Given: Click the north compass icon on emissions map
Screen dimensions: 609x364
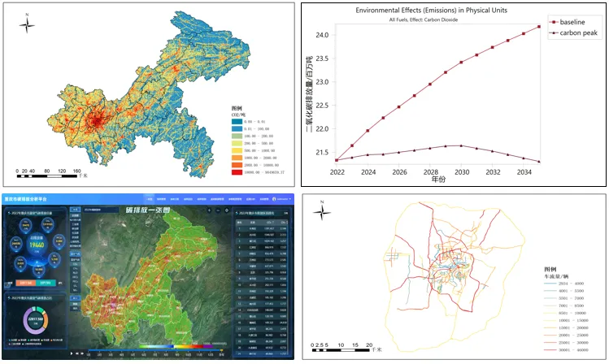Looking at the screenshot, I should [28, 23].
